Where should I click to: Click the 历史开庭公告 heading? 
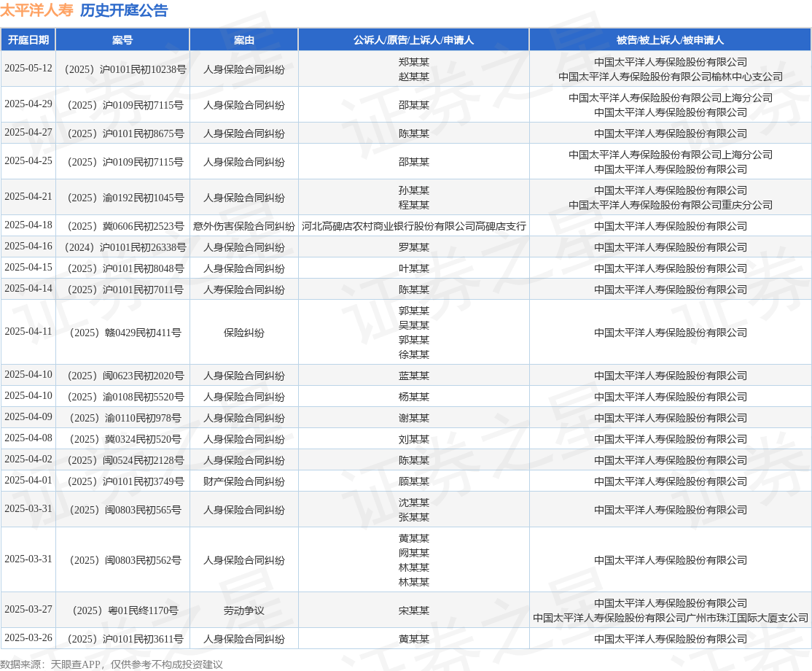tap(124, 10)
